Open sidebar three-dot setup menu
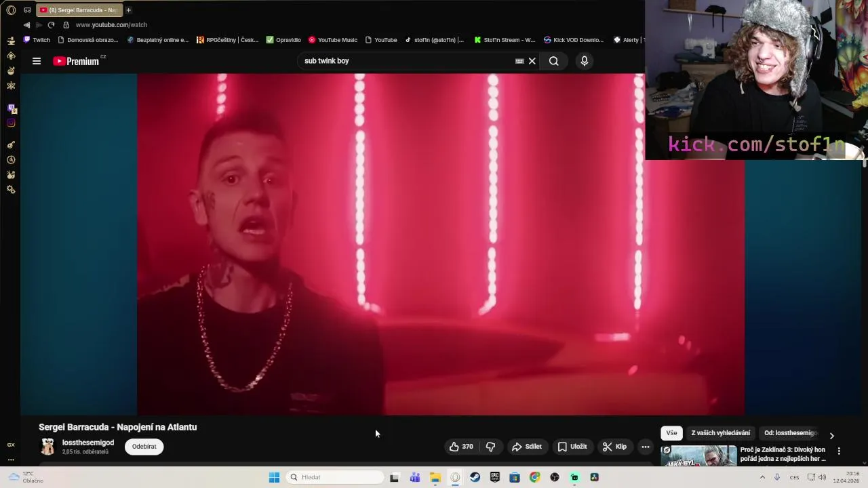The image size is (868, 488). [11, 460]
